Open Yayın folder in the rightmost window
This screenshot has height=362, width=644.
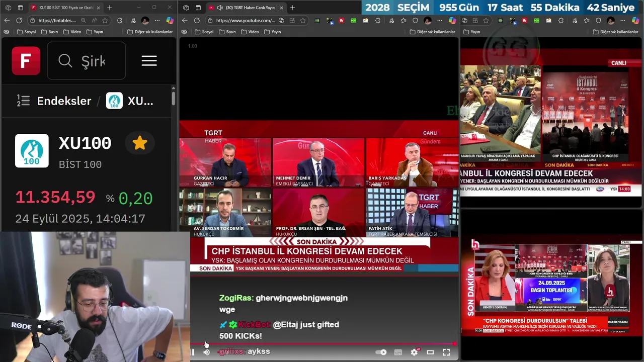(x=471, y=32)
